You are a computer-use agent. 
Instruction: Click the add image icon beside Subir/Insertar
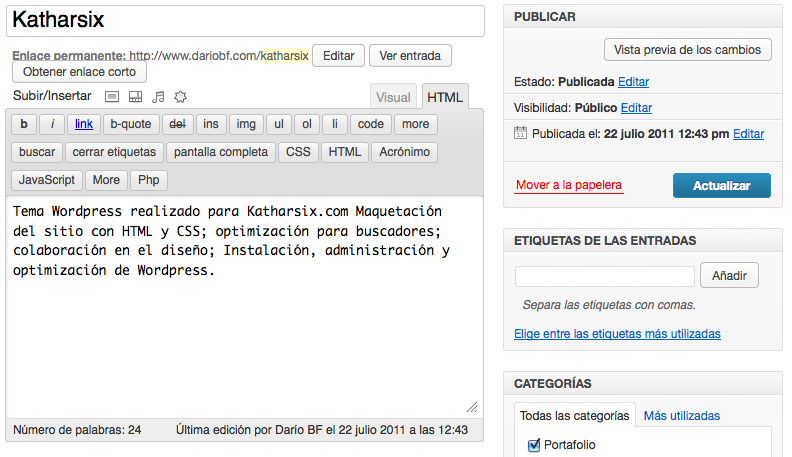[112, 97]
